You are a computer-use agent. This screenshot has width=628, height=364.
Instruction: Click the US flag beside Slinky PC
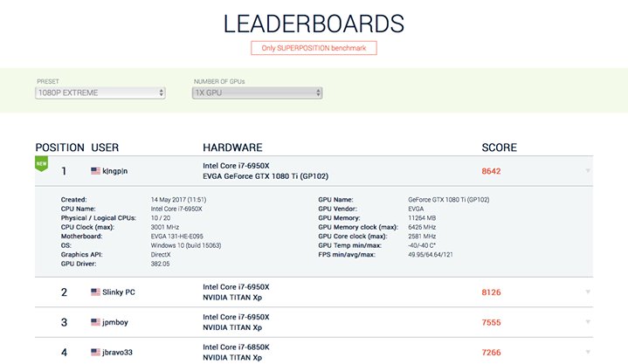(x=95, y=292)
